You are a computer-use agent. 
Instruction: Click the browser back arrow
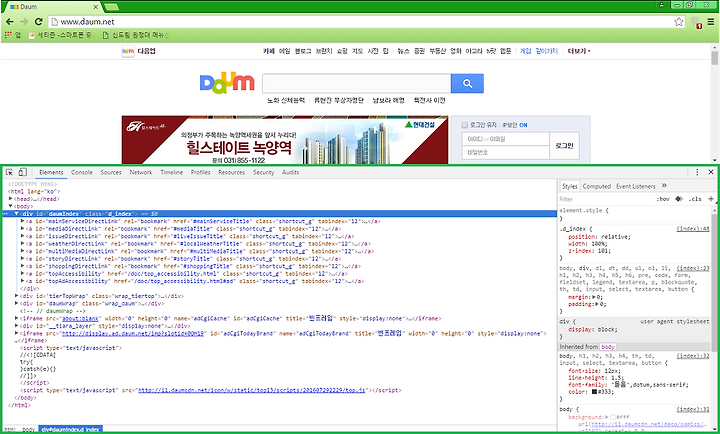click(x=10, y=22)
